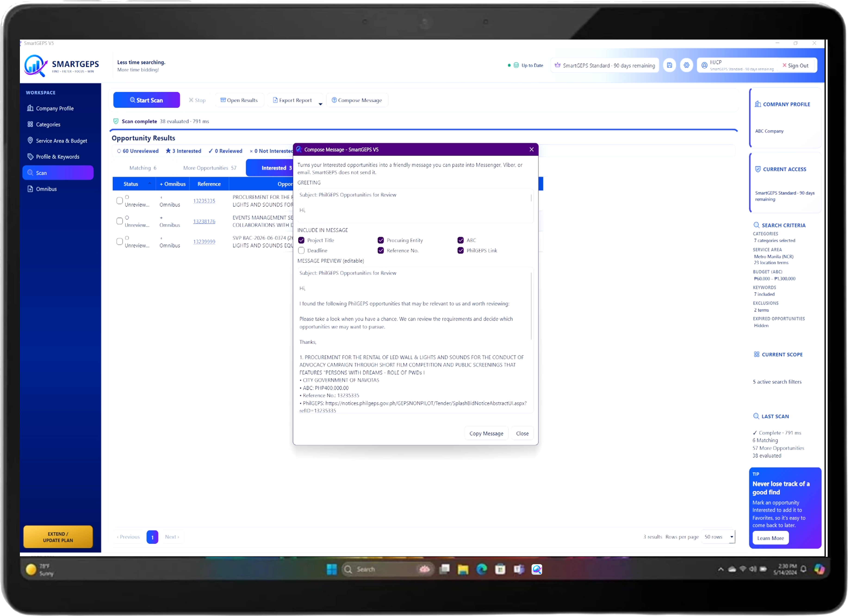This screenshot has height=616, width=848.
Task: Toggle the Reference No. checkbox
Action: click(381, 251)
